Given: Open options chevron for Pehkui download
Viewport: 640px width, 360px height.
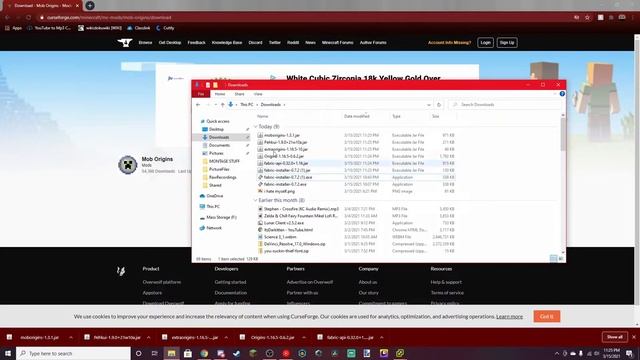Looking at the screenshot, I should (148, 338).
